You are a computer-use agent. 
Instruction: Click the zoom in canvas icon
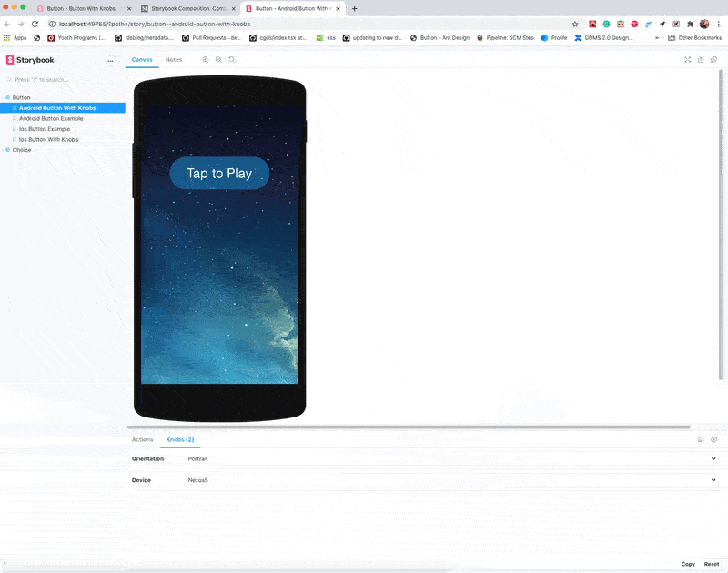tap(206, 59)
